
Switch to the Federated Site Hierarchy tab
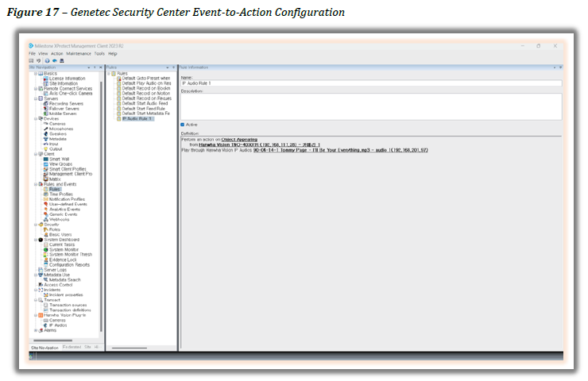click(81, 348)
